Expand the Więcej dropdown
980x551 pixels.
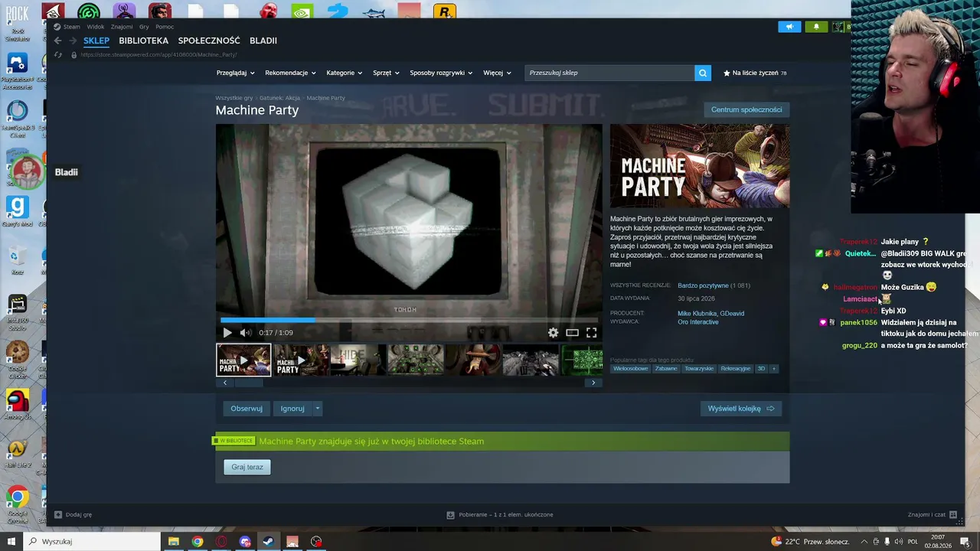pos(497,73)
